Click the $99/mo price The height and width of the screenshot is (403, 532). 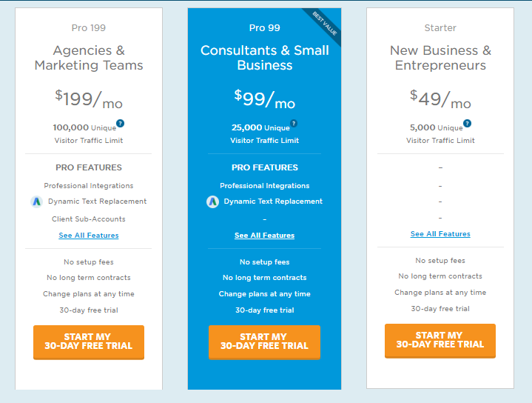pos(265,99)
